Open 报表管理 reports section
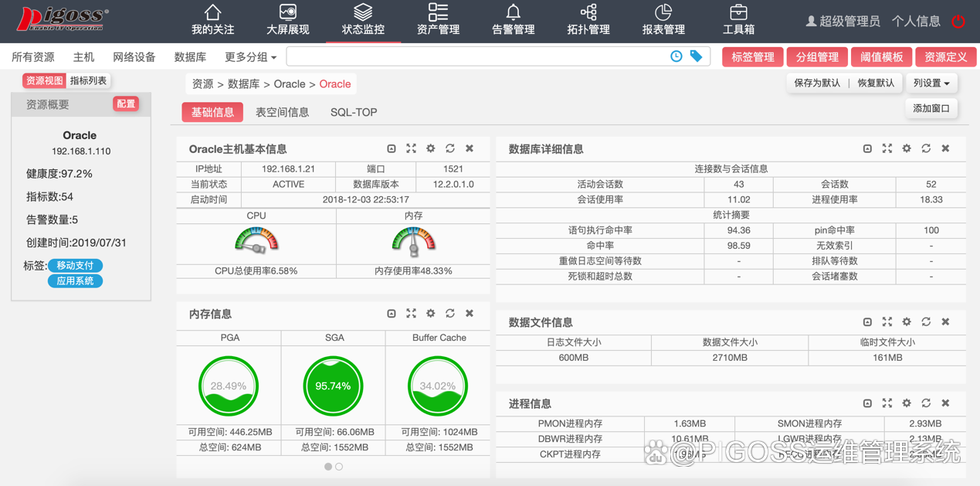The height and width of the screenshot is (486, 980). tap(663, 20)
